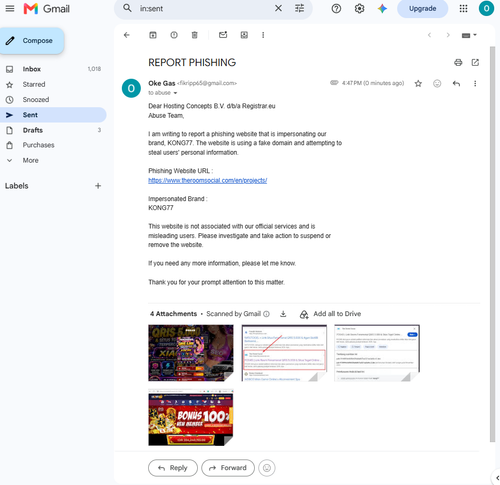500x485 pixels.
Task: Click the Forward button
Action: pos(228,468)
